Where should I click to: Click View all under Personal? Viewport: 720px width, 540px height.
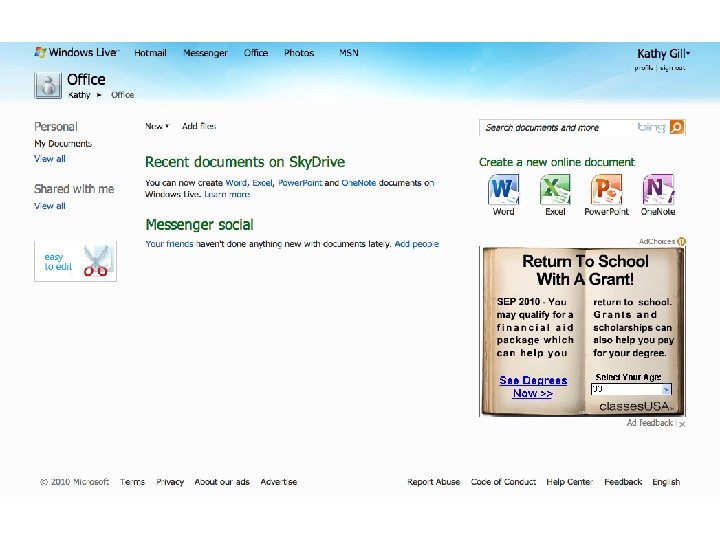(50, 159)
